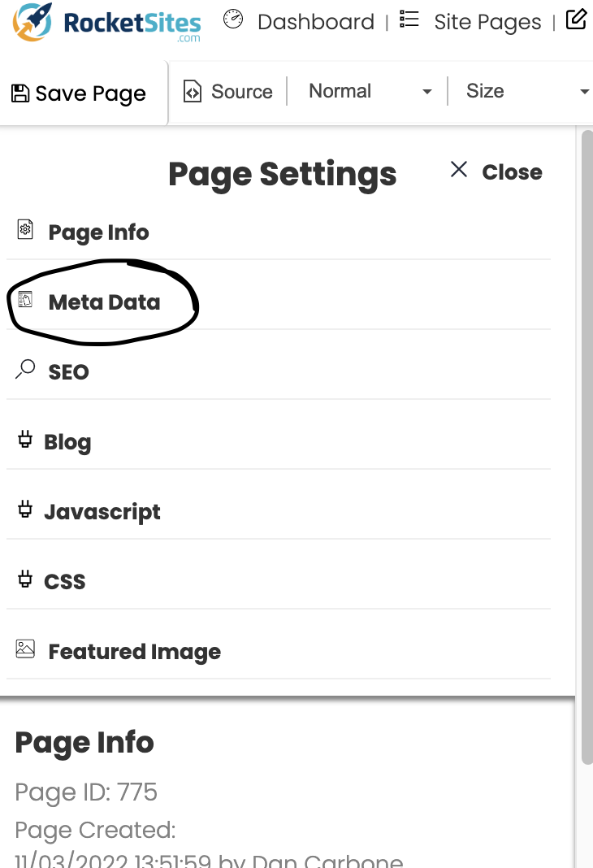Click the SEO magnifying glass icon
The height and width of the screenshot is (868, 593).
click(25, 370)
